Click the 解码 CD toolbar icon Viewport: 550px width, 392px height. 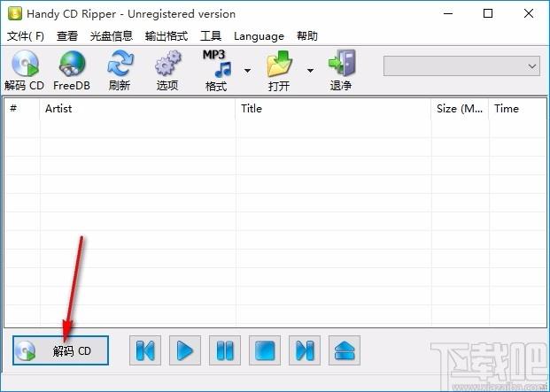click(x=24, y=71)
